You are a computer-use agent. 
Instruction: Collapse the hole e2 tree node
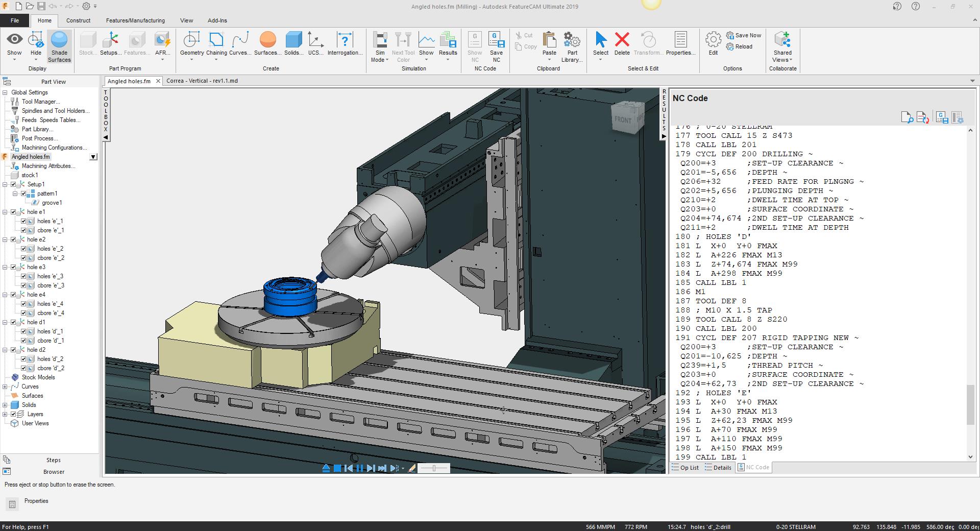pyautogui.click(x=5, y=239)
